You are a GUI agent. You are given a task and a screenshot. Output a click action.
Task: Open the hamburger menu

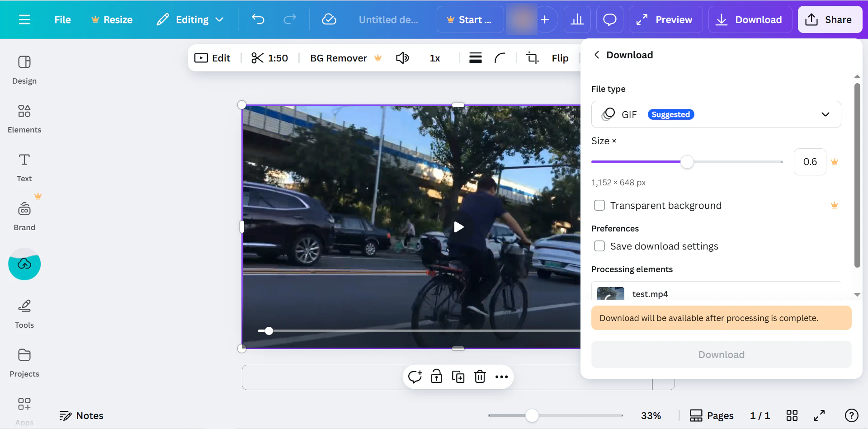(x=24, y=19)
